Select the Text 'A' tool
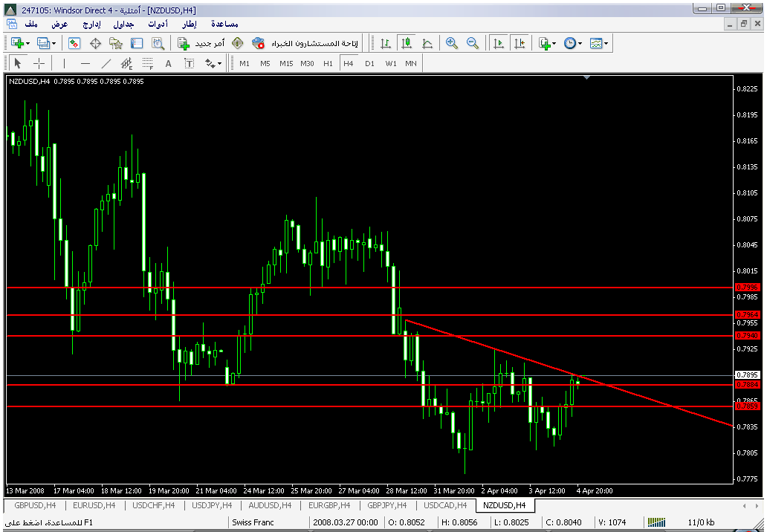Viewport: 767px width, 532px height. pyautogui.click(x=168, y=63)
